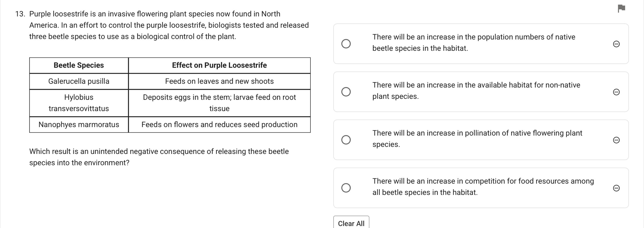This screenshot has height=228, width=644.
Task: Select radio for native beetle population increase
Action: click(346, 44)
